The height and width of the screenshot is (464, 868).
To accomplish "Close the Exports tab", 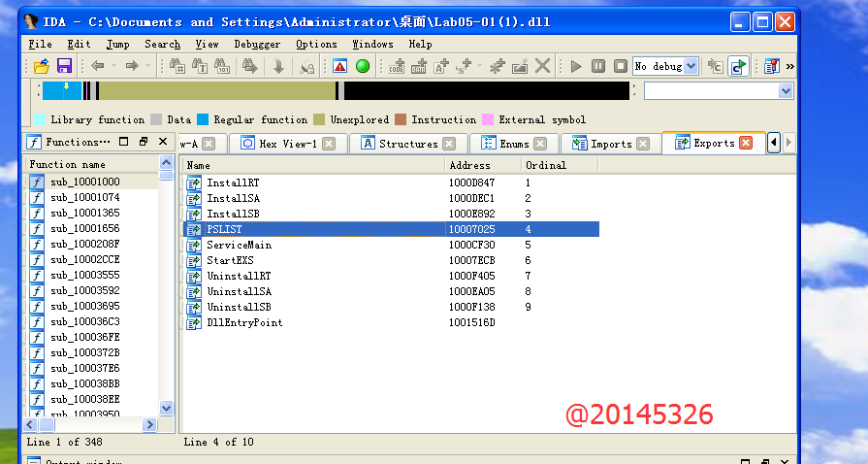I will (x=746, y=143).
